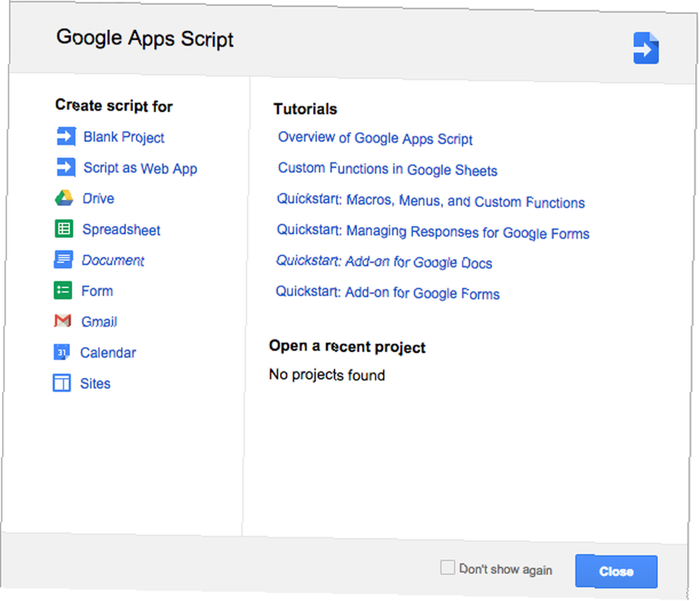Image resolution: width=700 pixels, height=601 pixels.
Task: Click the green Form icon
Action: (x=63, y=290)
